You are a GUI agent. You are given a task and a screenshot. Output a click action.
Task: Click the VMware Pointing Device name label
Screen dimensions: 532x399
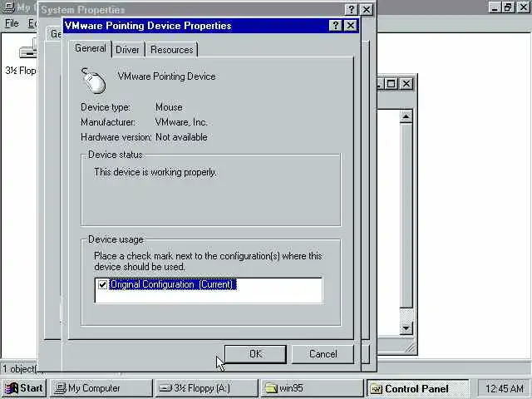(x=166, y=76)
